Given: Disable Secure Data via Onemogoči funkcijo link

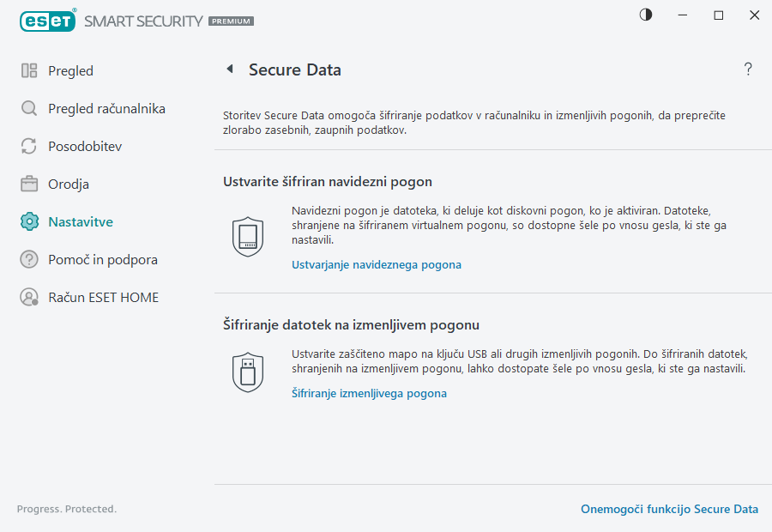Looking at the screenshot, I should tap(667, 509).
